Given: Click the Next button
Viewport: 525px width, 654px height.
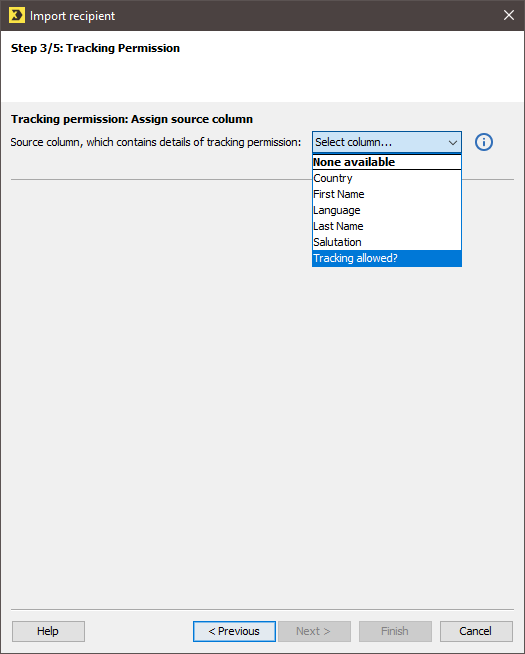Looking at the screenshot, I should (314, 631).
